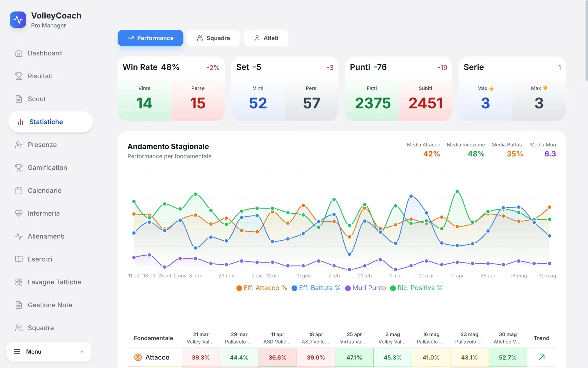588x368 pixels.
Task: Switch to the Atleti tab
Action: [266, 38]
